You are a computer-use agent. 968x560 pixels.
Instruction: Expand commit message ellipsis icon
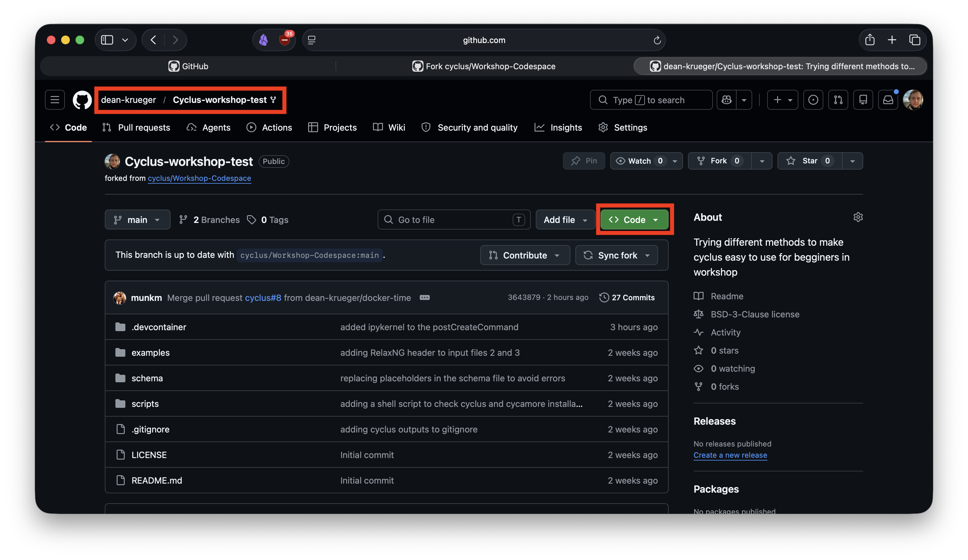point(424,298)
